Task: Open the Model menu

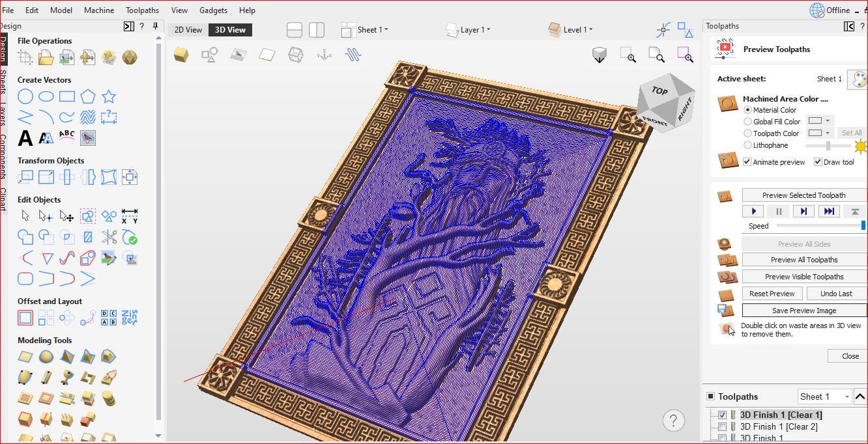Action: tap(61, 10)
